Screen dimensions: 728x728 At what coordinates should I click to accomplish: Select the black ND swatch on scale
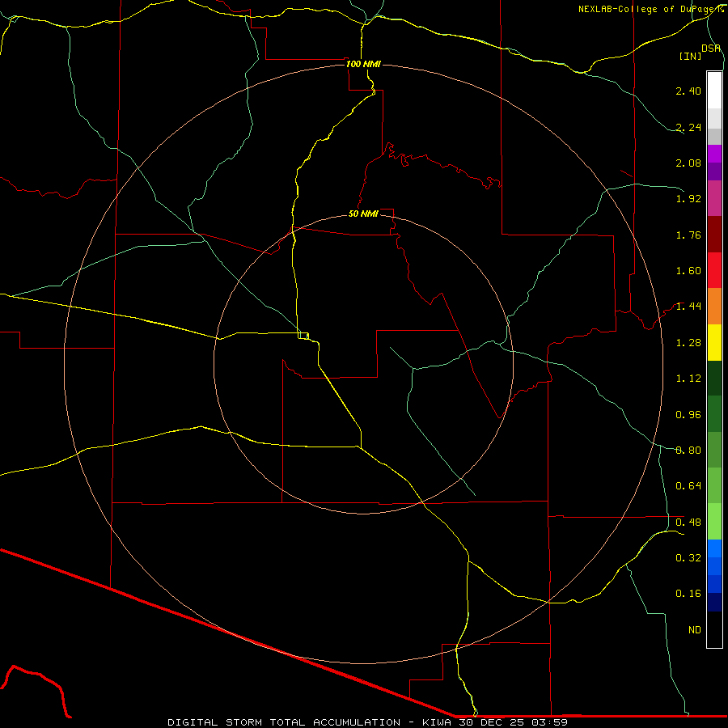coord(714,629)
